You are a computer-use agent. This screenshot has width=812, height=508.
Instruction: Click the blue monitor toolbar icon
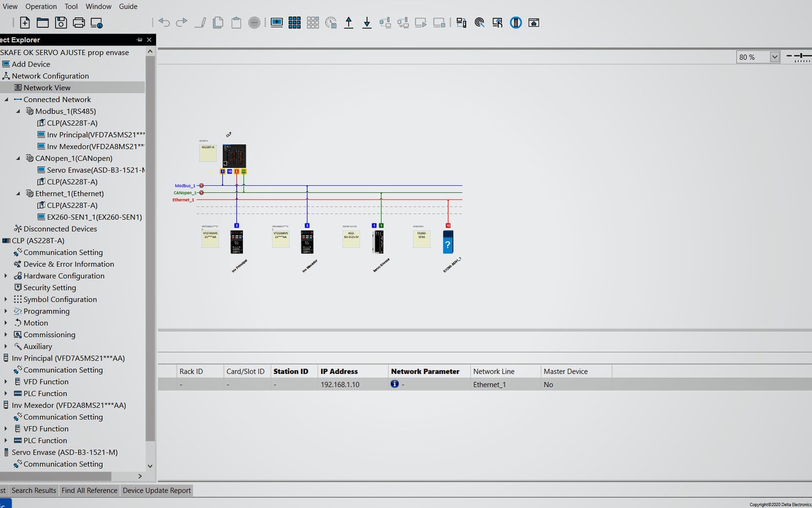277,23
